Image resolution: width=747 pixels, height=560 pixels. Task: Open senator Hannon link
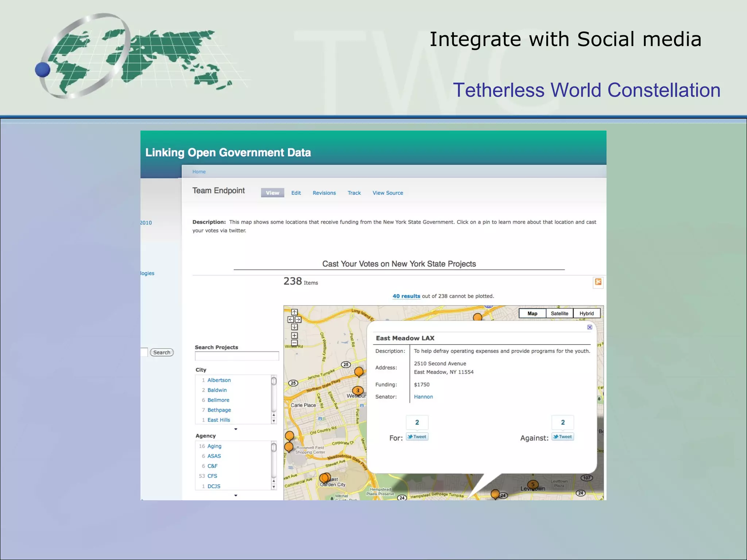point(423,397)
